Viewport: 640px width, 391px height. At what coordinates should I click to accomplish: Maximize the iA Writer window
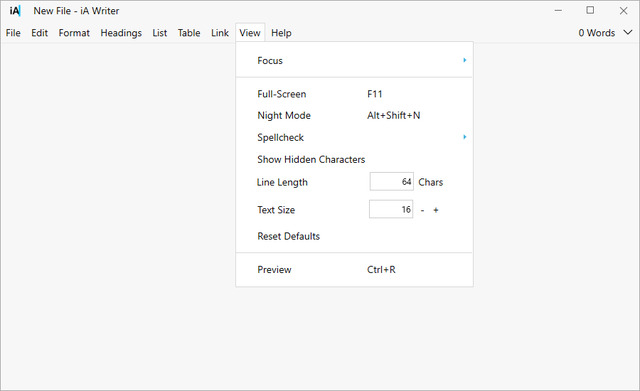590,10
